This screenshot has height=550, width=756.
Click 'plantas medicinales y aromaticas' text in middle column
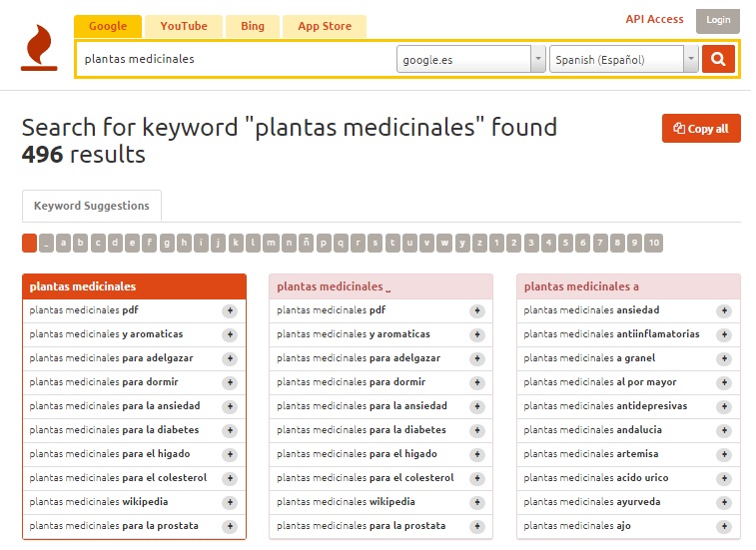[x=356, y=336]
